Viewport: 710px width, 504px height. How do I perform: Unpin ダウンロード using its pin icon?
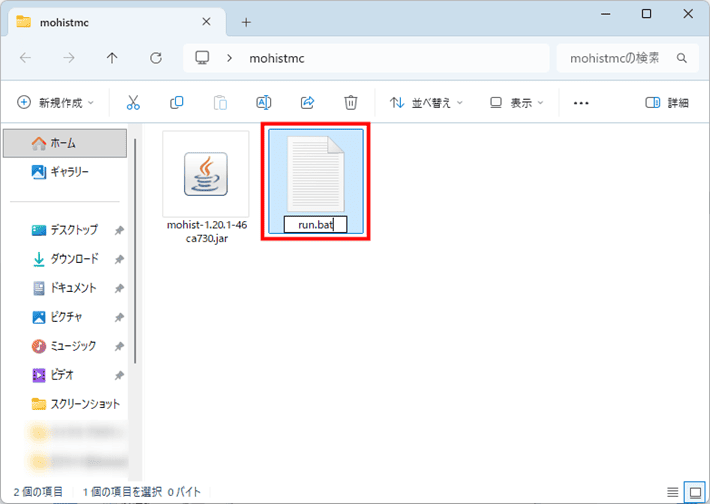[x=119, y=259]
